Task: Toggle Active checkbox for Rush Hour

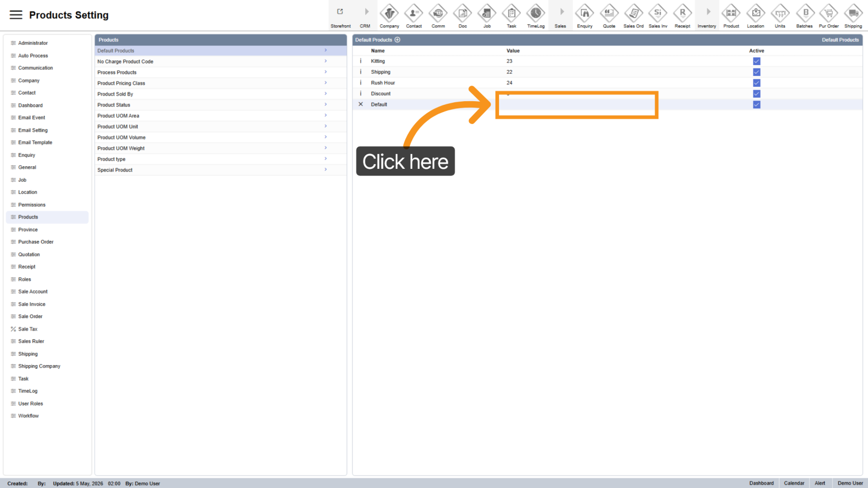Action: pyautogui.click(x=756, y=83)
